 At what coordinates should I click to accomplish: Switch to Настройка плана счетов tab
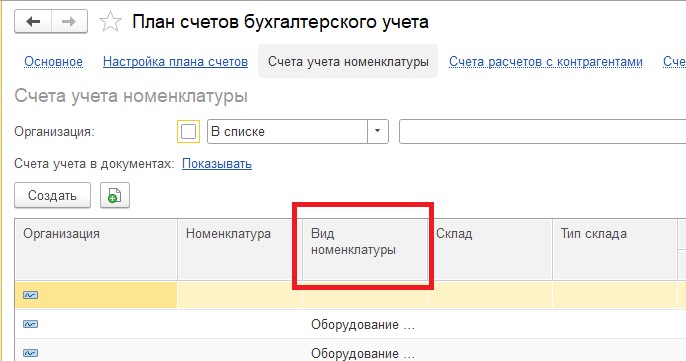(175, 62)
